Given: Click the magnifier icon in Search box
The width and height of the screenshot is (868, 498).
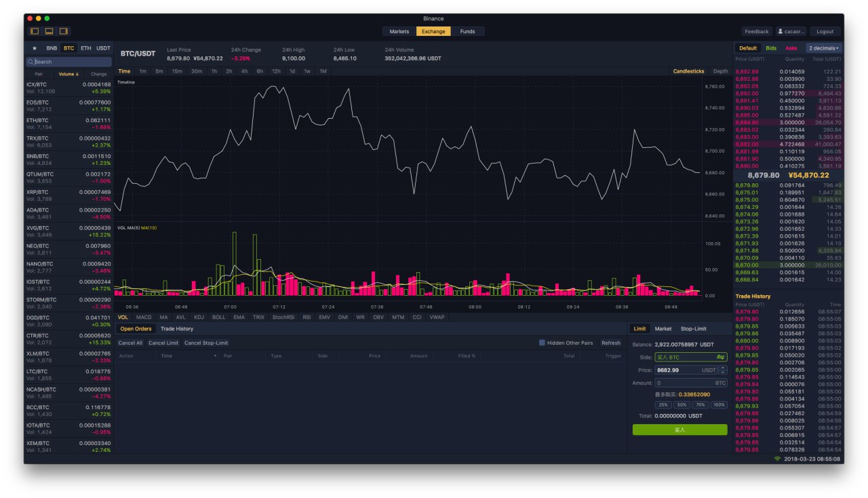Looking at the screenshot, I should (31, 62).
